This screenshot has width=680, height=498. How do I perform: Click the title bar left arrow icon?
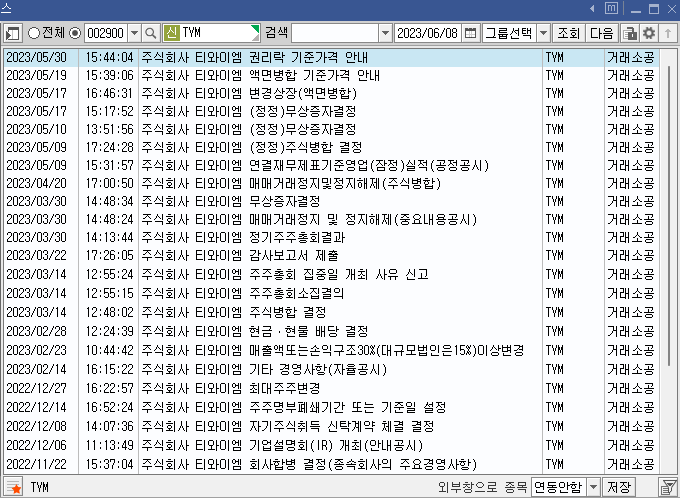592,8
